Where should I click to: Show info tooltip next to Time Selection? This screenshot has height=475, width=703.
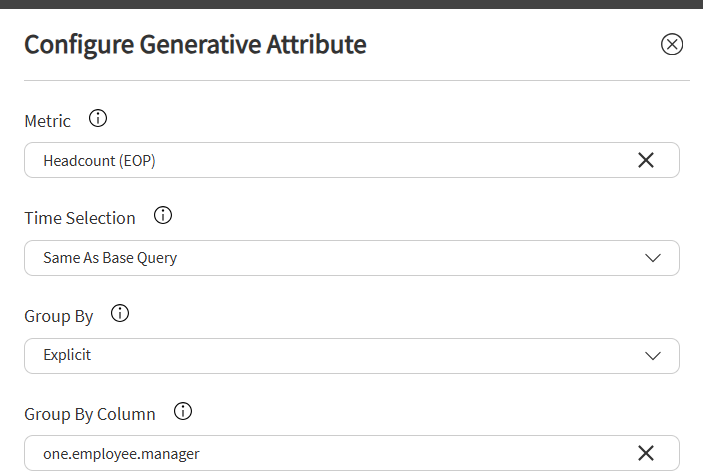click(163, 215)
